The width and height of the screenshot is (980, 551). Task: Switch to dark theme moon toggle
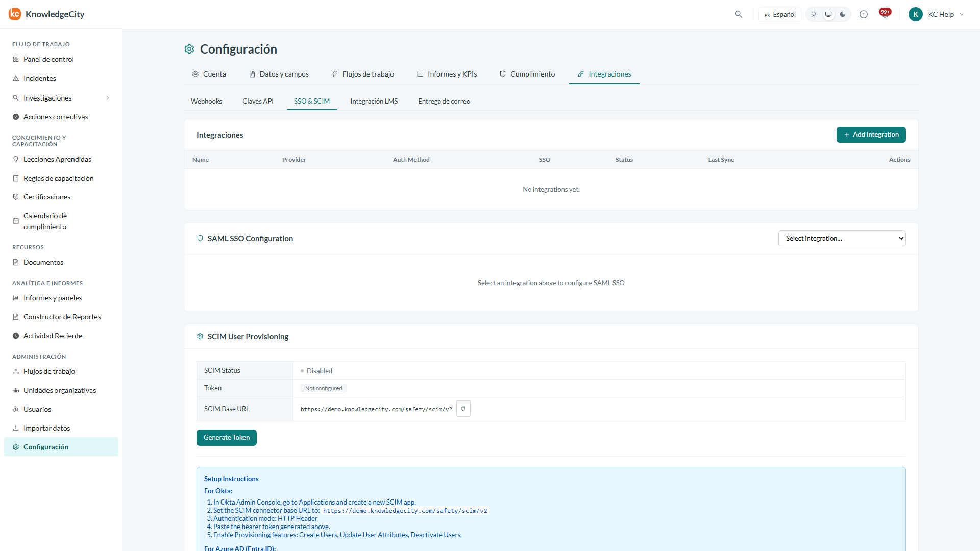843,14
